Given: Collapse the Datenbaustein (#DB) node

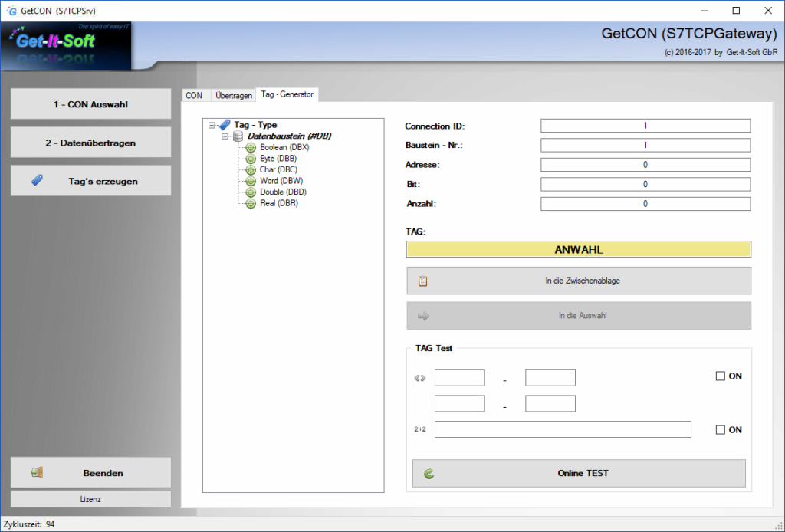Looking at the screenshot, I should (x=223, y=135).
